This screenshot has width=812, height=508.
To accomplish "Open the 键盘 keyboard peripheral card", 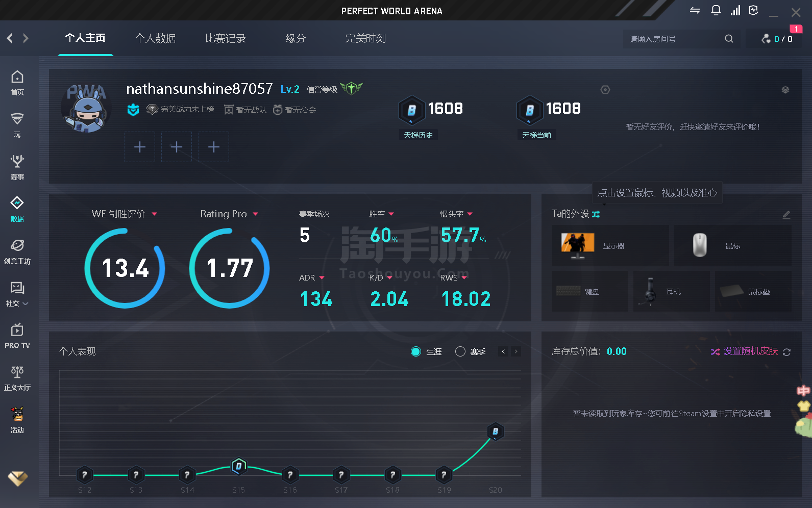I will pyautogui.click(x=590, y=291).
